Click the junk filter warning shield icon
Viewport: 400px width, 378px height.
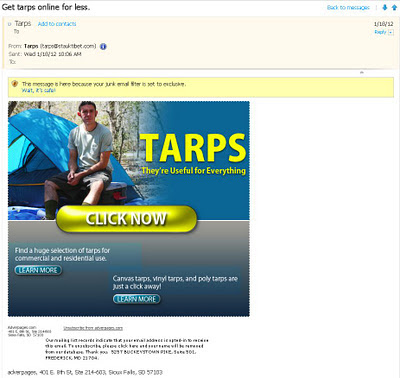[x=14, y=84]
